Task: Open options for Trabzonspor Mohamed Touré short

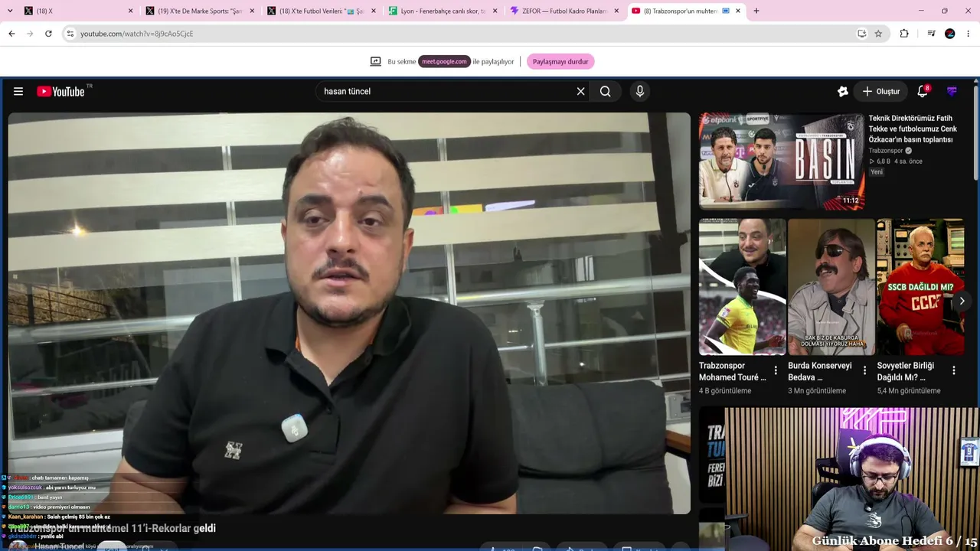Action: tap(776, 370)
